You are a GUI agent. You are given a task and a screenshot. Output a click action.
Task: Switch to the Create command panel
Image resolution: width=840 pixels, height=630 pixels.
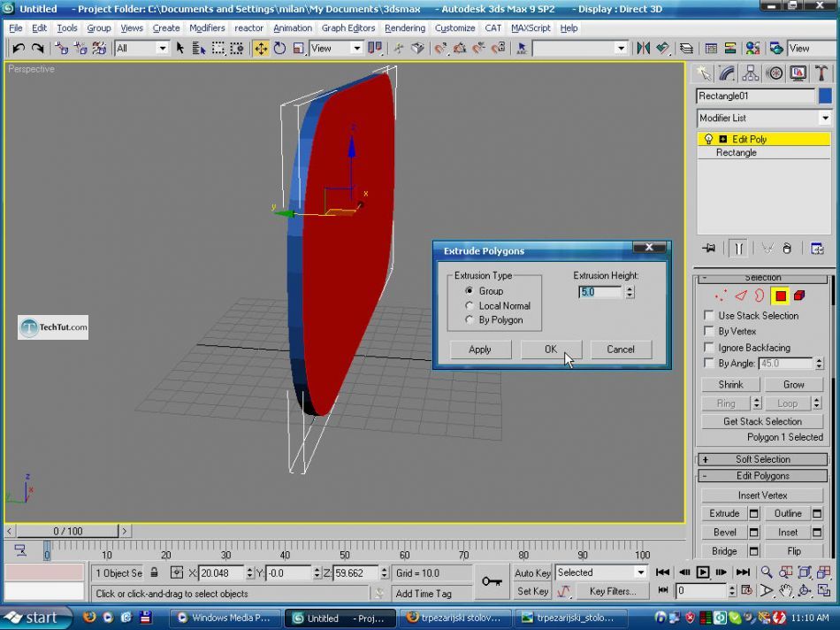click(x=704, y=73)
